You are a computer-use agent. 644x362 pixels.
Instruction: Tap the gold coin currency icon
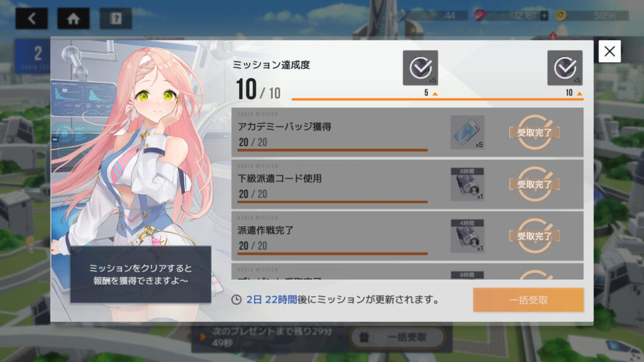(x=561, y=16)
